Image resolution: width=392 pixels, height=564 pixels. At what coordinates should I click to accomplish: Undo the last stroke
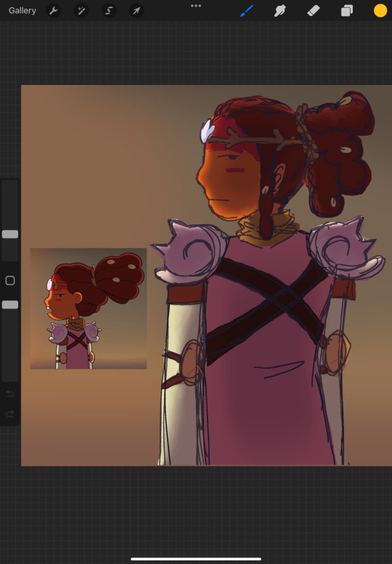(x=10, y=394)
